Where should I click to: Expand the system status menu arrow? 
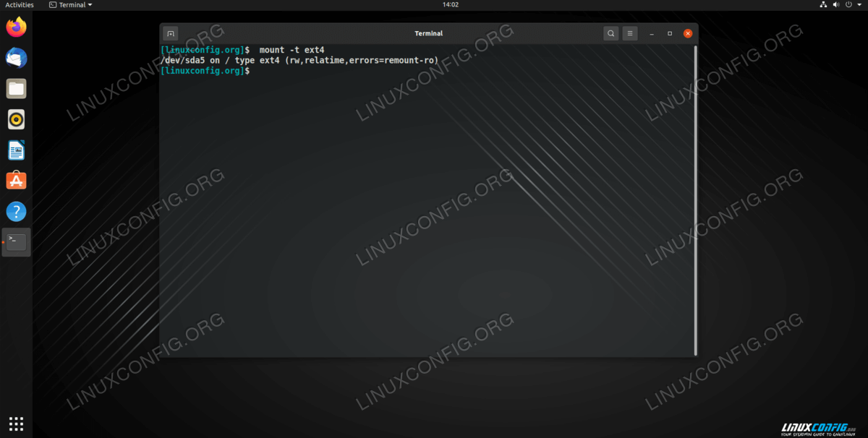(859, 5)
